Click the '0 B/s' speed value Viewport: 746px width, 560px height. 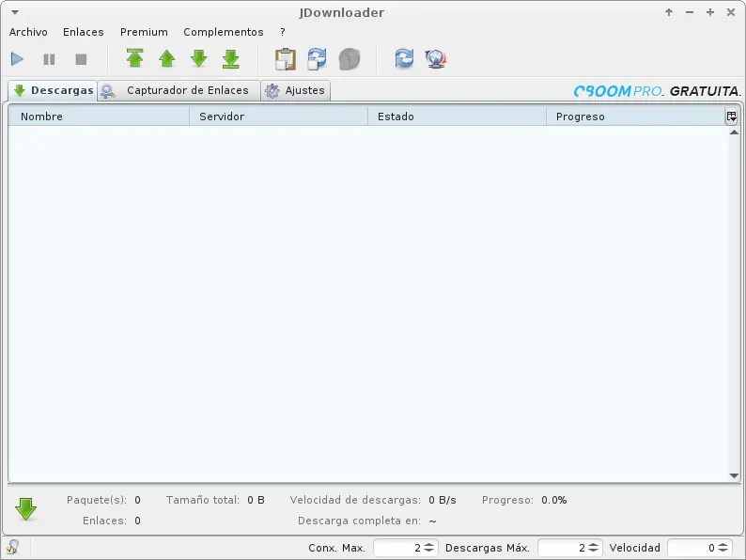443,500
